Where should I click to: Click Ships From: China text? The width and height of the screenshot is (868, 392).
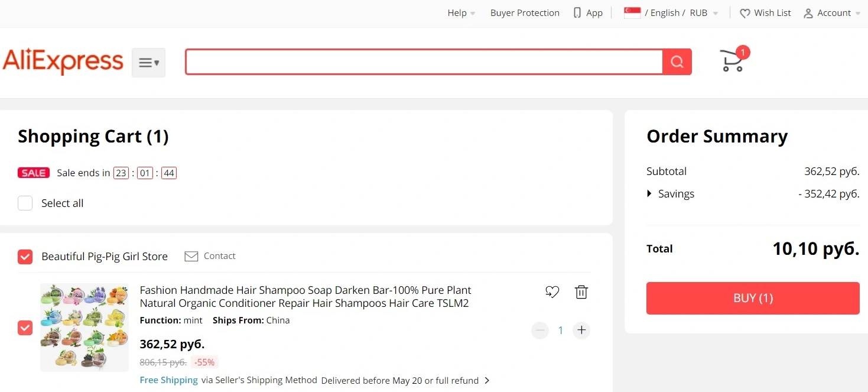click(x=251, y=320)
